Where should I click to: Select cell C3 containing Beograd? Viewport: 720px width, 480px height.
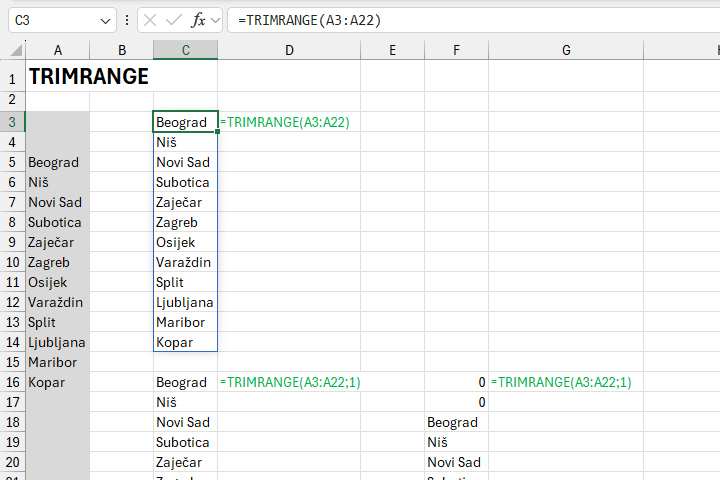[185, 122]
